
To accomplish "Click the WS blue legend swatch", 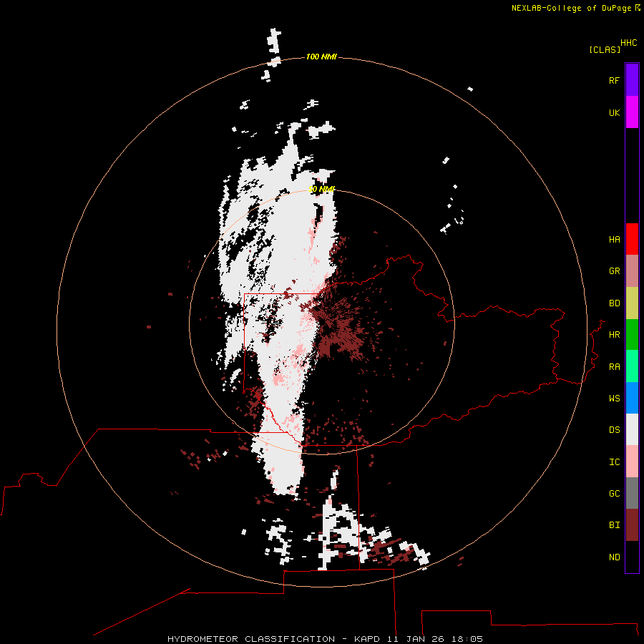I will point(632,398).
